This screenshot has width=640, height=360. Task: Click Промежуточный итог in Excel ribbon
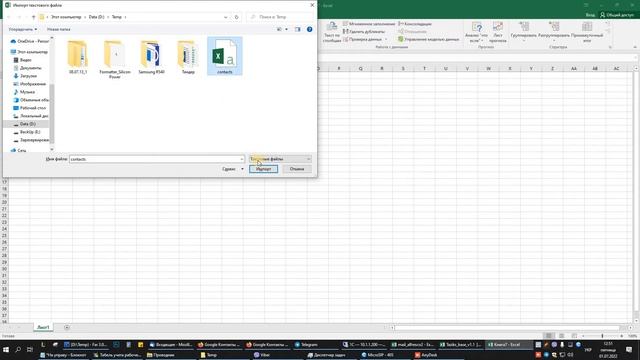click(587, 32)
